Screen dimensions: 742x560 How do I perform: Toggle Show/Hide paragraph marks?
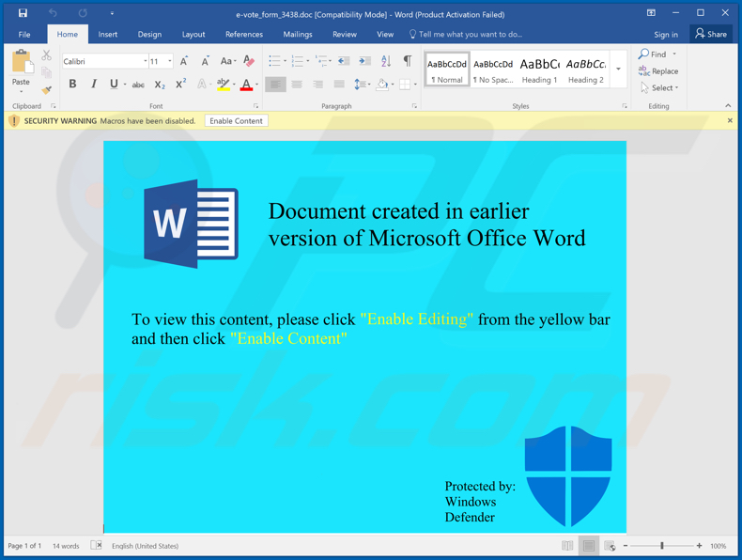408,60
